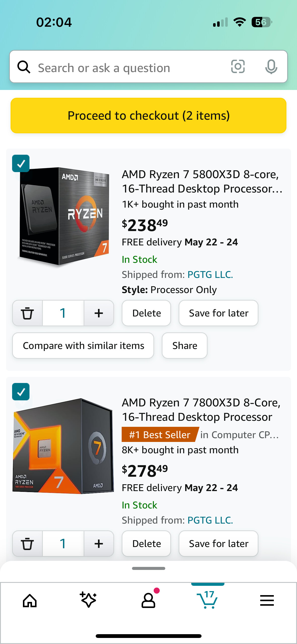The width and height of the screenshot is (297, 644).
Task: Increase quantity of Ryzen 7 5800X3D
Action: click(x=99, y=313)
